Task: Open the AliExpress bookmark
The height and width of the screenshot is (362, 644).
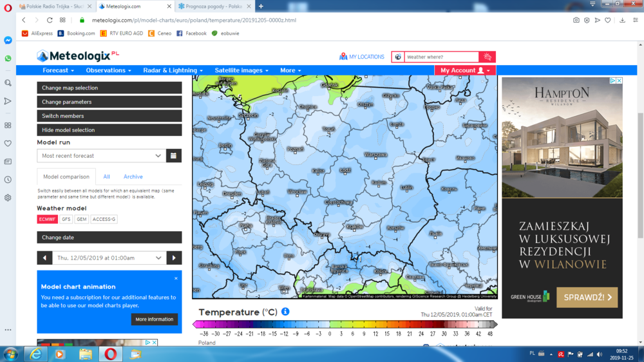Action: pyautogui.click(x=37, y=33)
